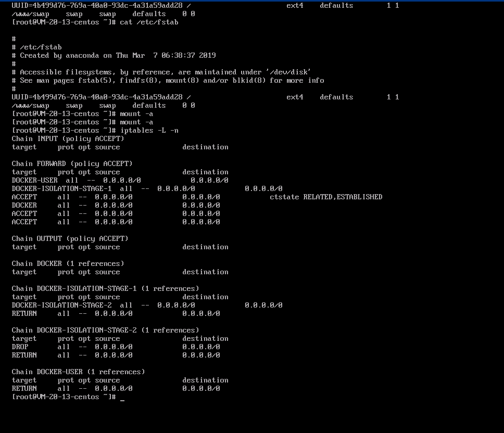The height and width of the screenshot is (433, 504).
Task: Select the "# /etc/fstab" comment line
Action: pyautogui.click(x=36, y=47)
